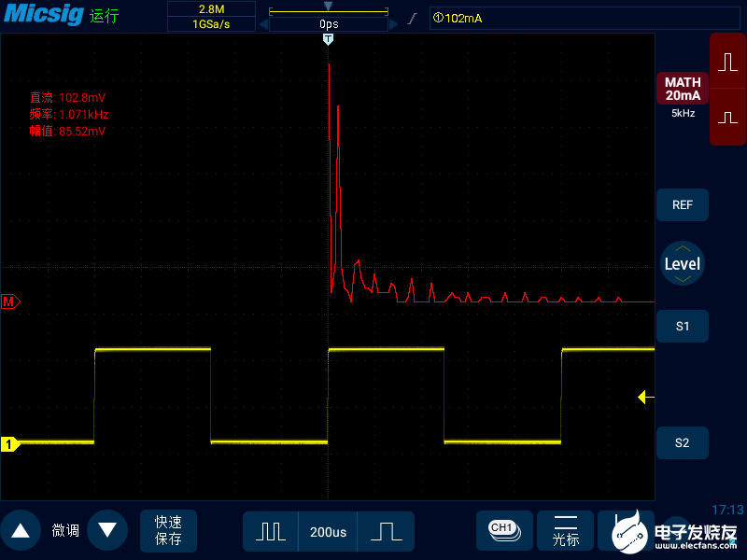Tap the memory position overview bar
Screen dimensions: 747x560
(x=329, y=10)
